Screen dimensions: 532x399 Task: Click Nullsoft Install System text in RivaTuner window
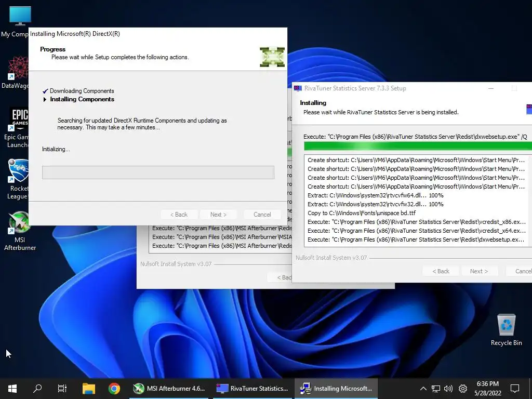(331, 258)
